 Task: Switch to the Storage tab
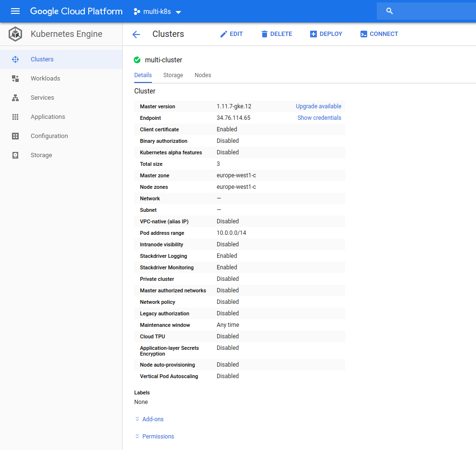(x=173, y=75)
